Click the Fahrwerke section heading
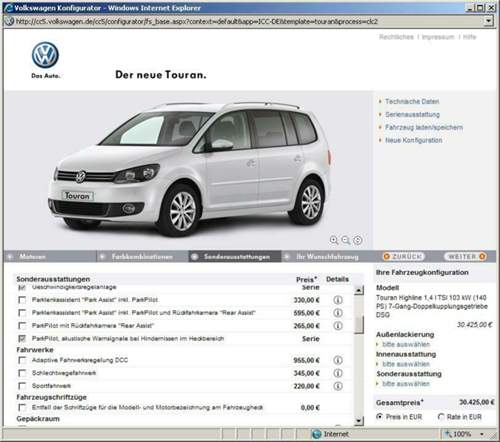Viewport: 500px width, 442px height. point(35,350)
